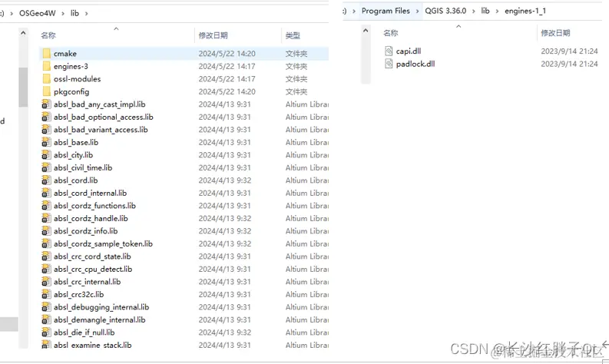Select absl_die_if_null.lib file name

click(84, 333)
